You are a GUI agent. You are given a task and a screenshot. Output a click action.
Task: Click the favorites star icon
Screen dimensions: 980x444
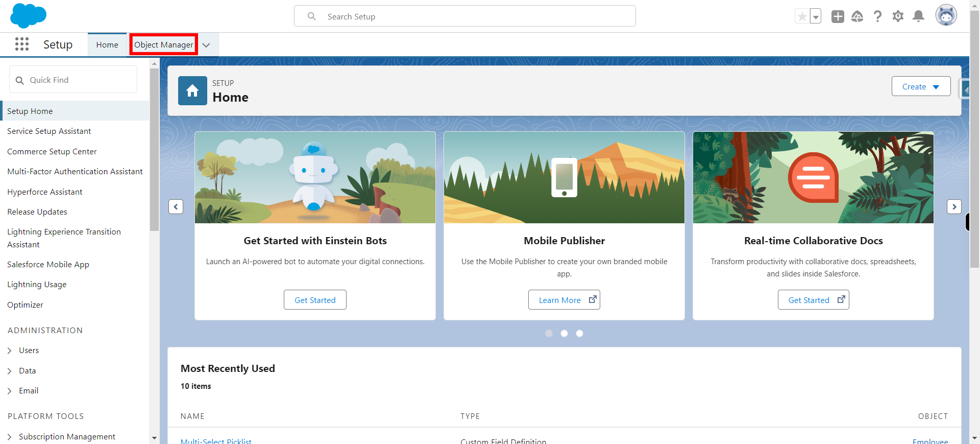tap(802, 16)
